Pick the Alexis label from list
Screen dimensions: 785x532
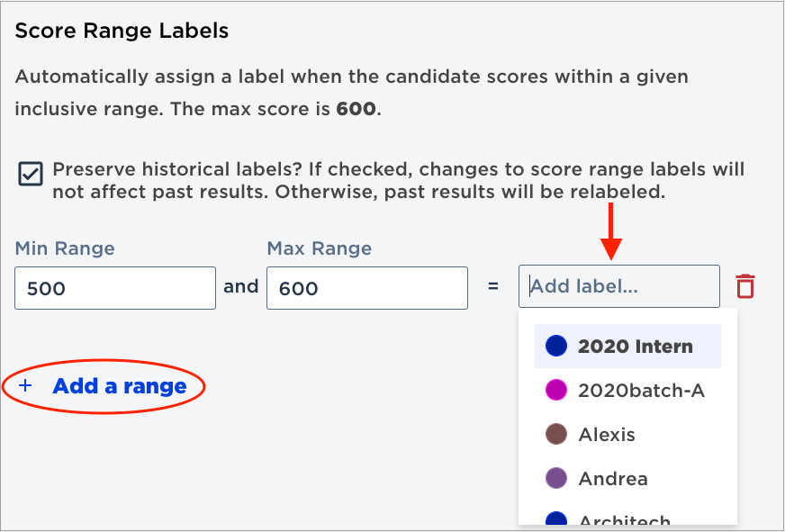pos(627,434)
